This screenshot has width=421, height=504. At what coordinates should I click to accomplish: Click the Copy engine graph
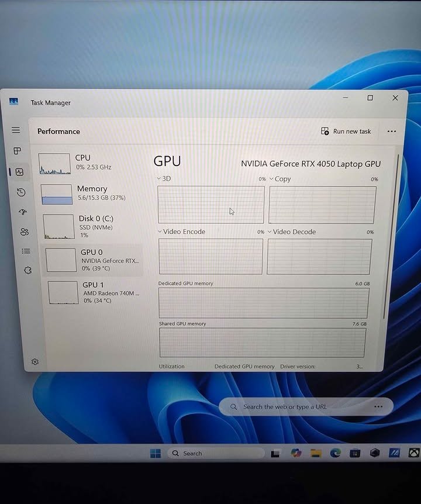click(x=322, y=205)
